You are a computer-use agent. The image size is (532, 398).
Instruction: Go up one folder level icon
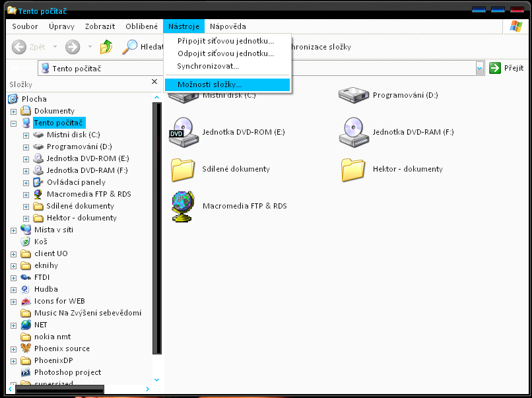(106, 47)
